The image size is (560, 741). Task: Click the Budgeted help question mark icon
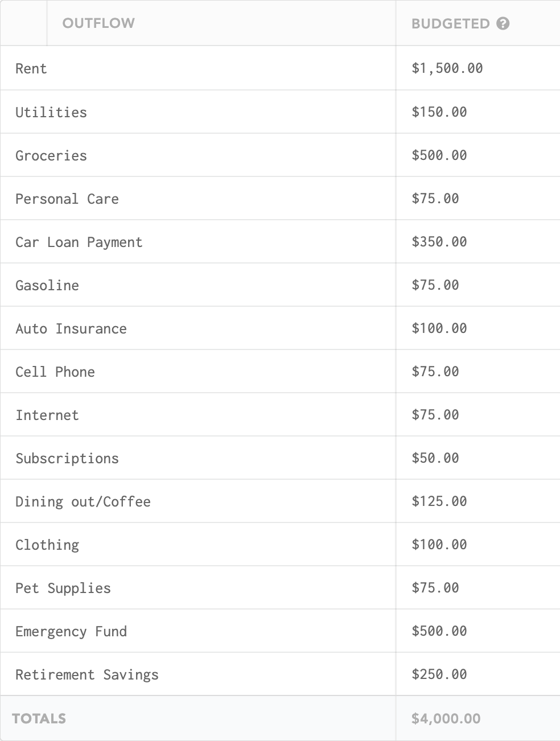tap(503, 23)
